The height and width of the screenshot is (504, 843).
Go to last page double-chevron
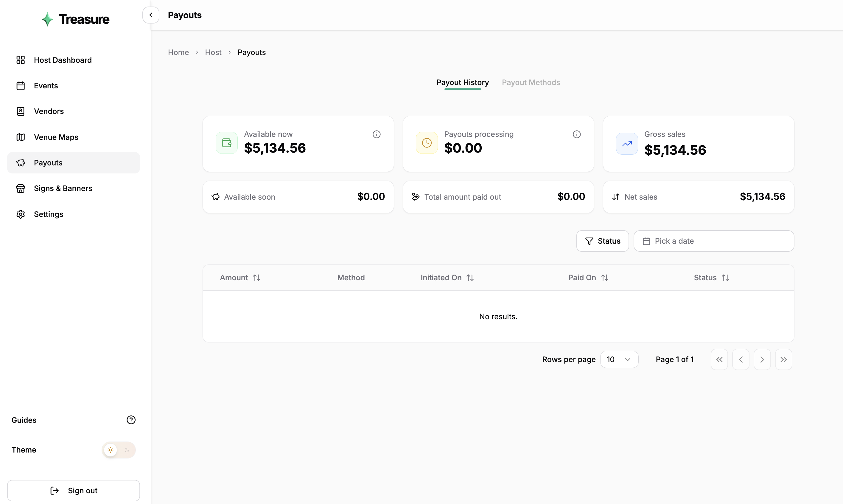pos(783,359)
